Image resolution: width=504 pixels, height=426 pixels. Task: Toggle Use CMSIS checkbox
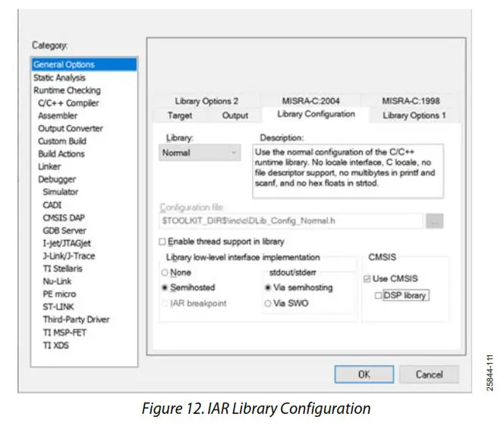pyautogui.click(x=367, y=279)
